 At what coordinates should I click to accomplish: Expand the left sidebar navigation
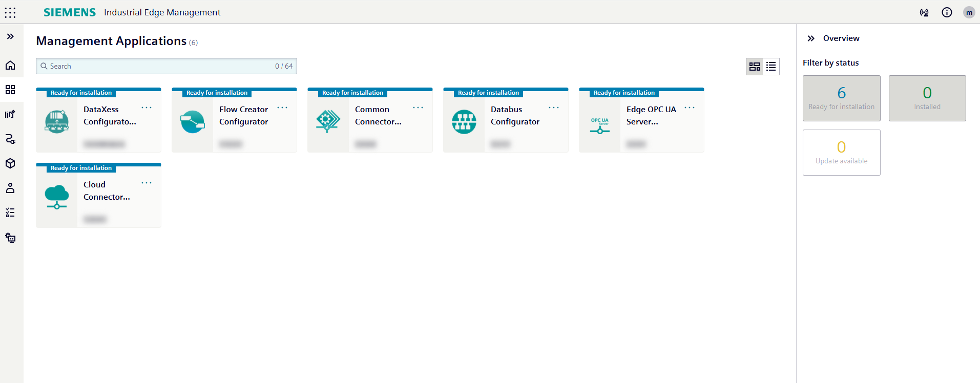[10, 36]
